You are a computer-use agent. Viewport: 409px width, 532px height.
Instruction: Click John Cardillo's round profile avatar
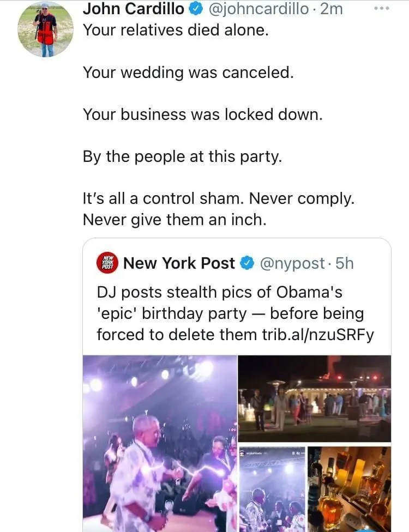45,28
